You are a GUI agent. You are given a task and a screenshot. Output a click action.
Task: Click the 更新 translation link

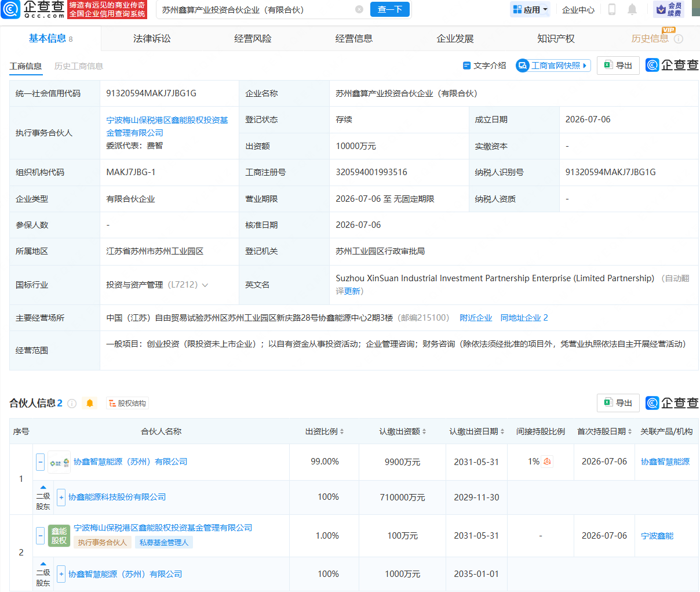click(x=352, y=291)
